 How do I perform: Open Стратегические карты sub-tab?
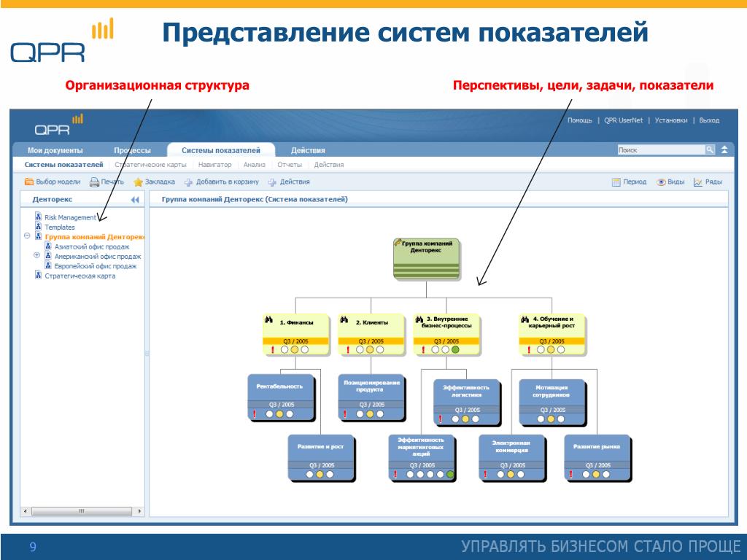coord(150,165)
